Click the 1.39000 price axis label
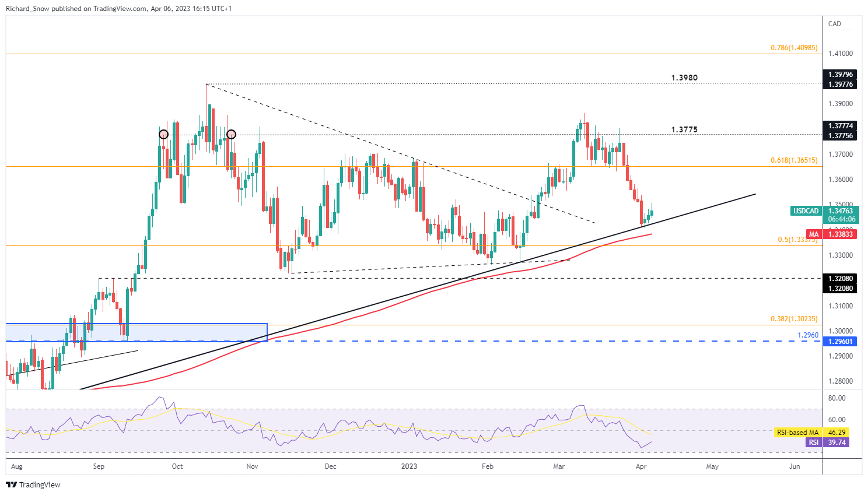Viewport: 868px width, 495px height. pos(841,104)
